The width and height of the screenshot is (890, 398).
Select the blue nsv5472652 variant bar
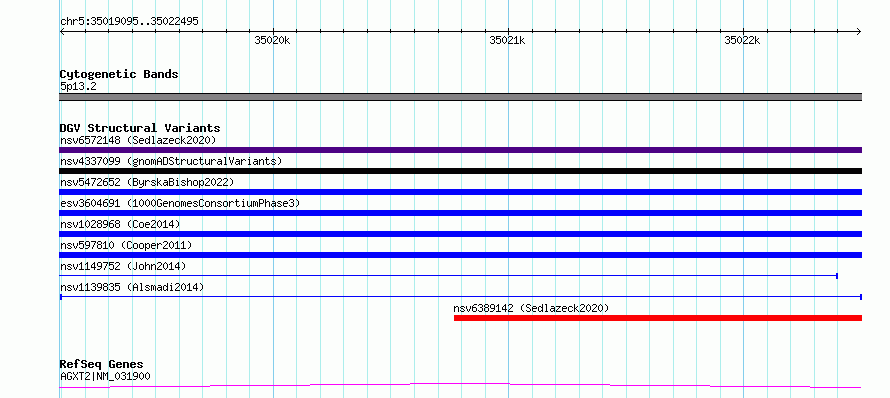click(x=460, y=192)
